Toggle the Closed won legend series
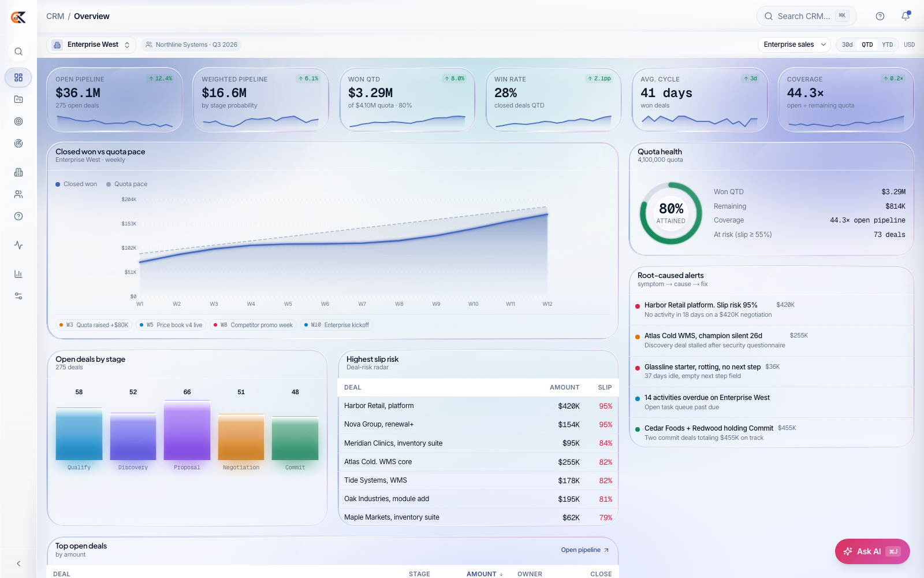Screen dimensions: 924x578 (x=76, y=184)
